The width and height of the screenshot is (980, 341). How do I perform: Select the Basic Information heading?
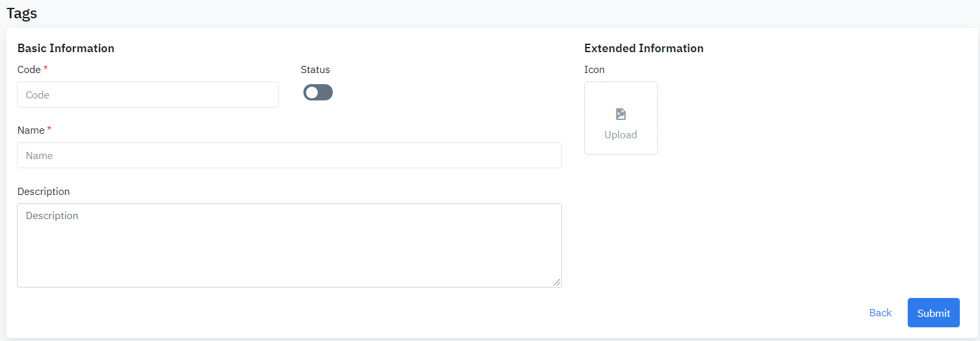coord(66,48)
